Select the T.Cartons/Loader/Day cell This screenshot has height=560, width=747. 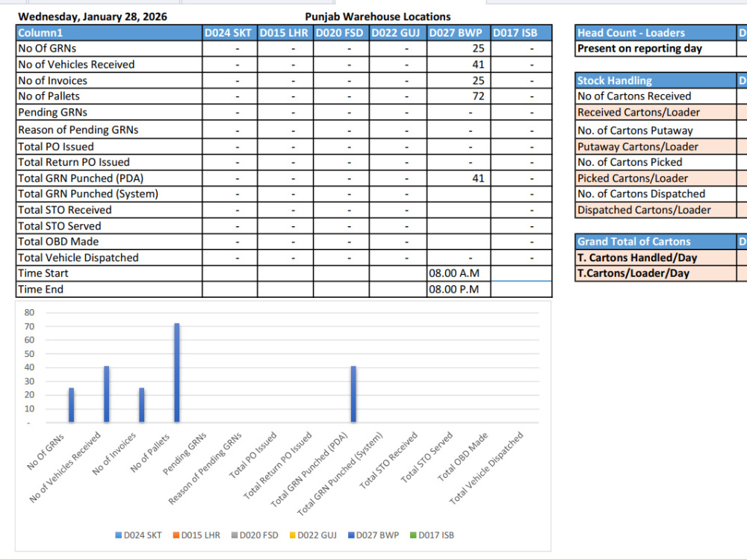[656, 273]
